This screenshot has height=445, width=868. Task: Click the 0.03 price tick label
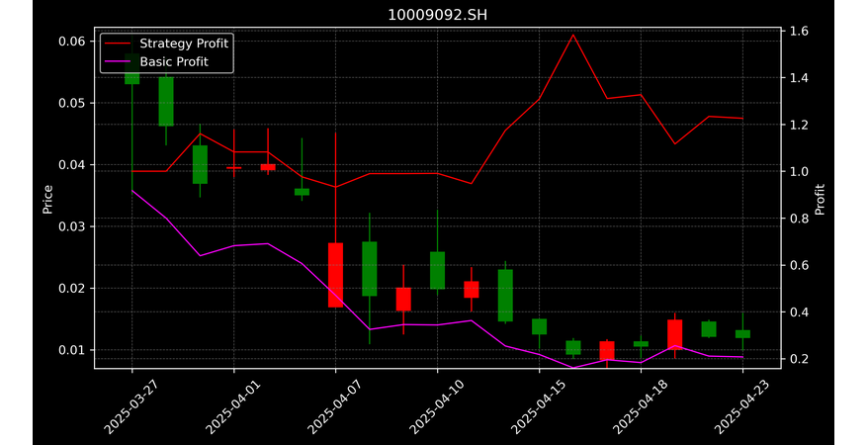[72, 226]
